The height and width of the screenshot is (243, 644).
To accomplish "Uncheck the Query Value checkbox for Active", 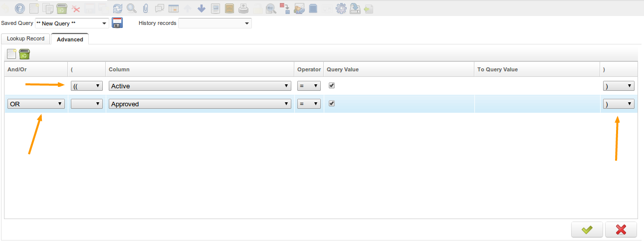I will tap(332, 86).
